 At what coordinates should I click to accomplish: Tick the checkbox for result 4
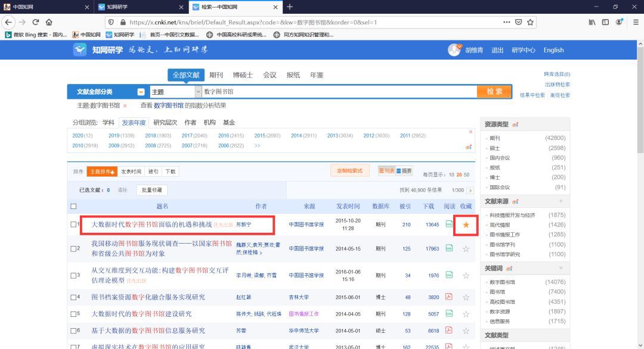pyautogui.click(x=73, y=297)
